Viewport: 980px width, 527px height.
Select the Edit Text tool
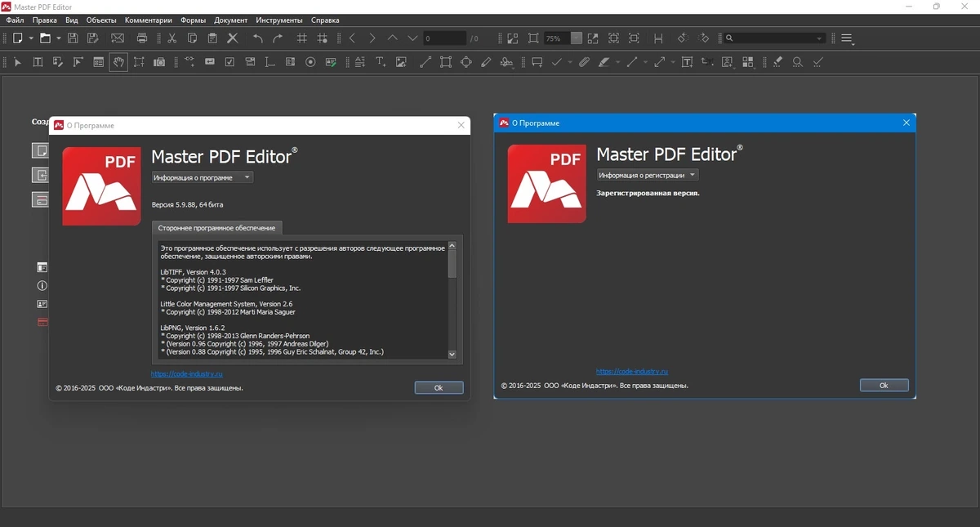click(38, 62)
